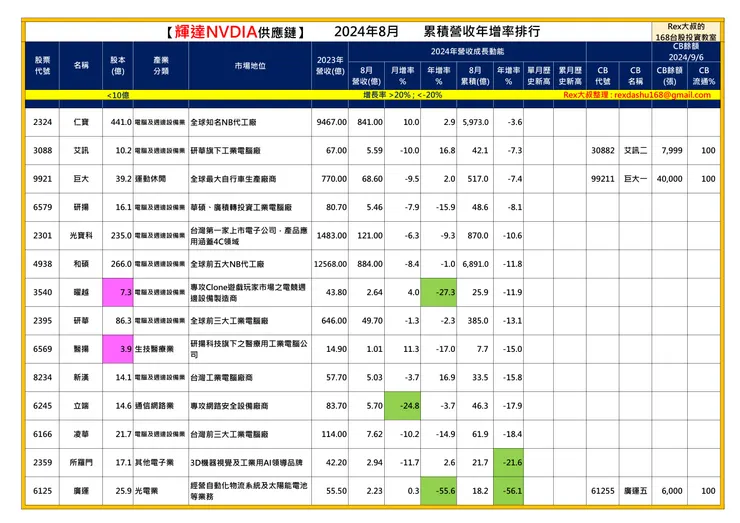Click CB name cell 艾訊二
This screenshot has height=523, width=740.
tap(635, 151)
